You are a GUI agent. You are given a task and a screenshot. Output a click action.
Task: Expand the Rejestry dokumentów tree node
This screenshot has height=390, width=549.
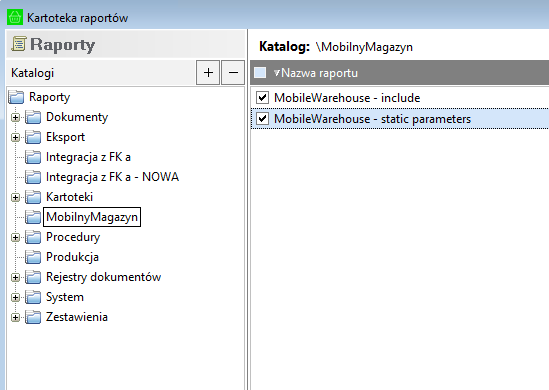tap(15, 277)
